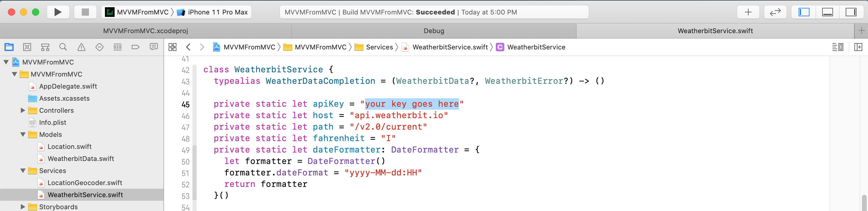Viewport: 868px width, 211px height.
Task: Expand the Storyboards folder
Action: [23, 206]
